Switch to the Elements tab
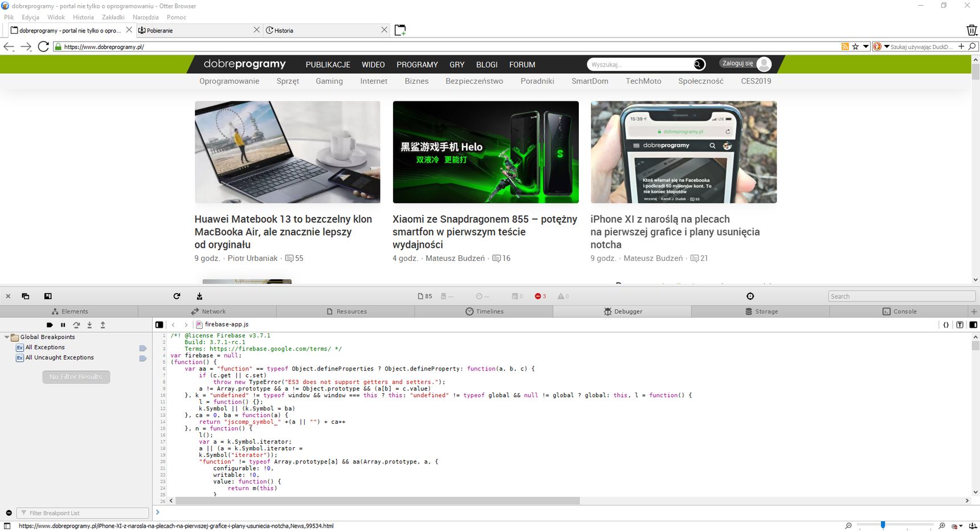980x531 pixels. (70, 312)
